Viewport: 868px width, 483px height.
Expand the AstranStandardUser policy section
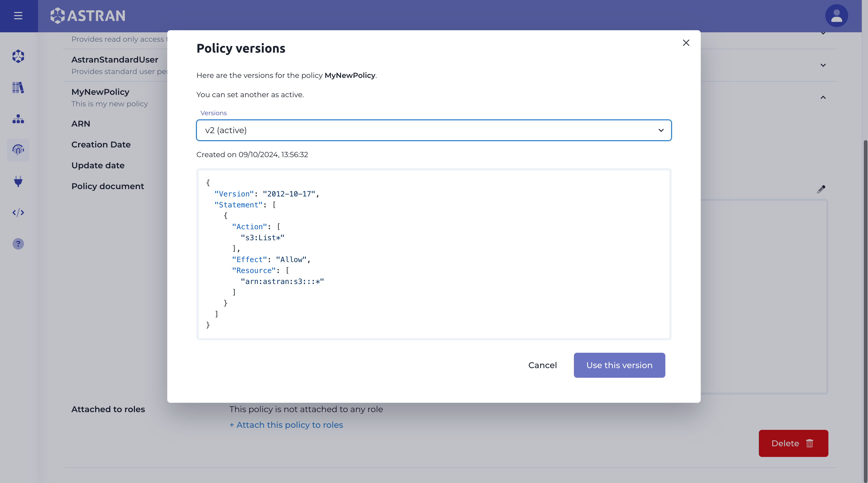click(x=823, y=65)
